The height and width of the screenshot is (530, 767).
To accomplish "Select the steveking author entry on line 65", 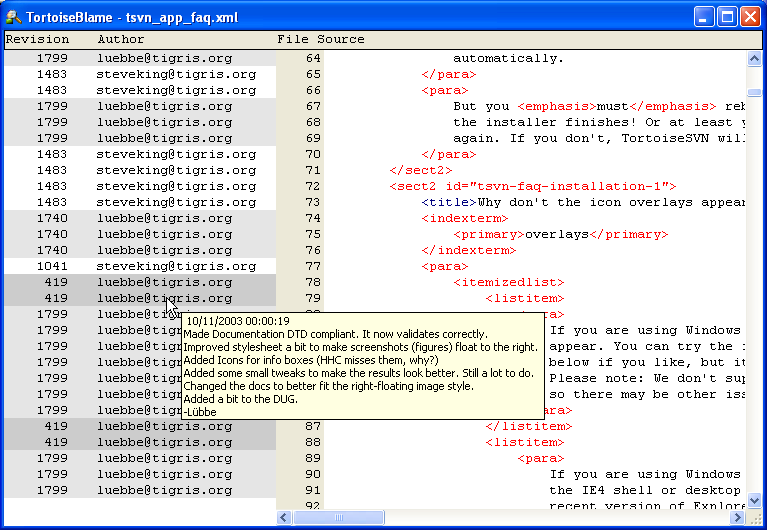I will (164, 74).
